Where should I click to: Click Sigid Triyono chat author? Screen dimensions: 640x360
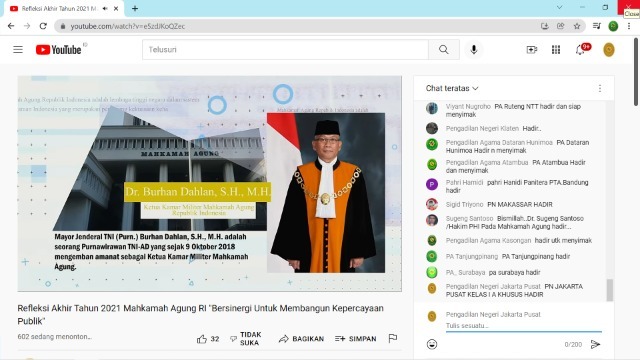(464, 204)
